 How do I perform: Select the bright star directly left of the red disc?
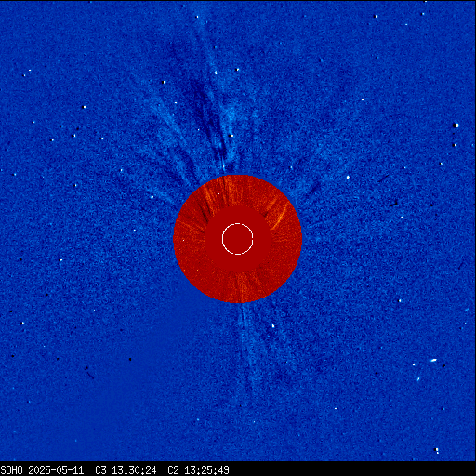coord(152,197)
